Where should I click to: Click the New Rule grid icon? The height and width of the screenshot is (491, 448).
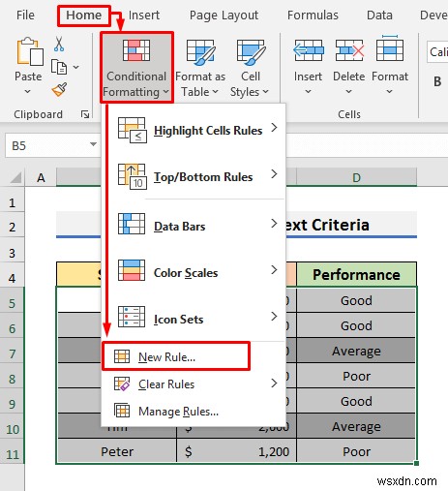pos(122,356)
